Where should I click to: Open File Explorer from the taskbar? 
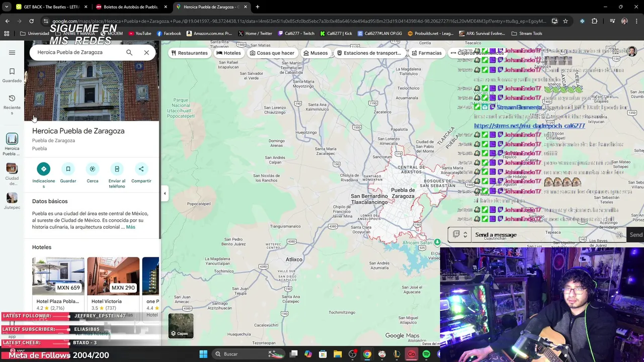pyautogui.click(x=338, y=354)
